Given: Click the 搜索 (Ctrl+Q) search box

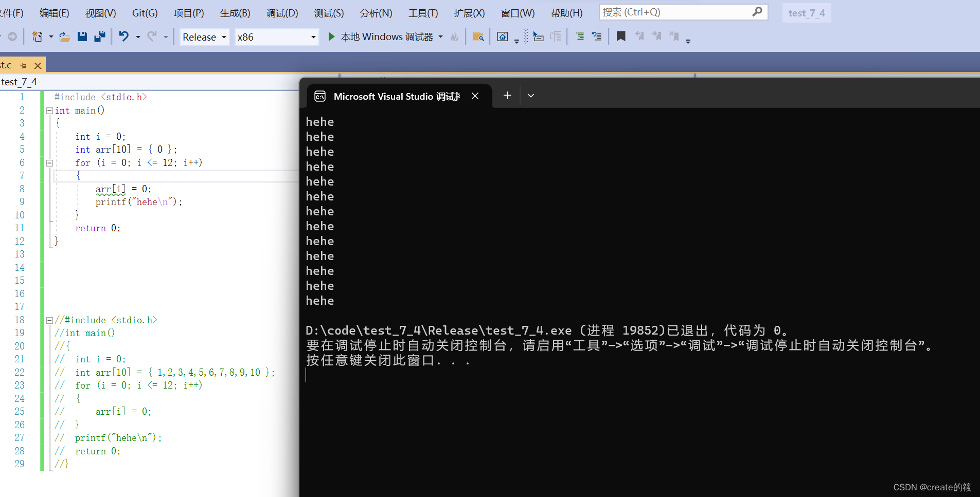Looking at the screenshot, I should 683,12.
